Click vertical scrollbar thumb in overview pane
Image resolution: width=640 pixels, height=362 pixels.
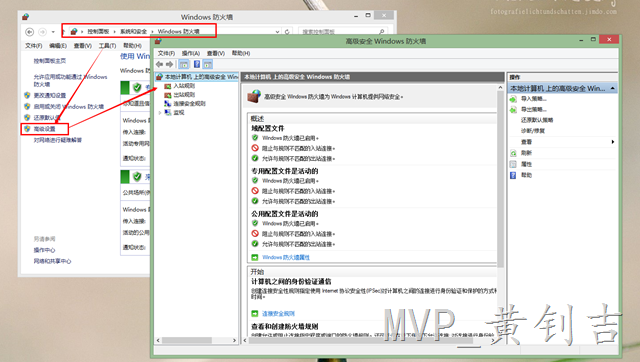[x=500, y=178]
